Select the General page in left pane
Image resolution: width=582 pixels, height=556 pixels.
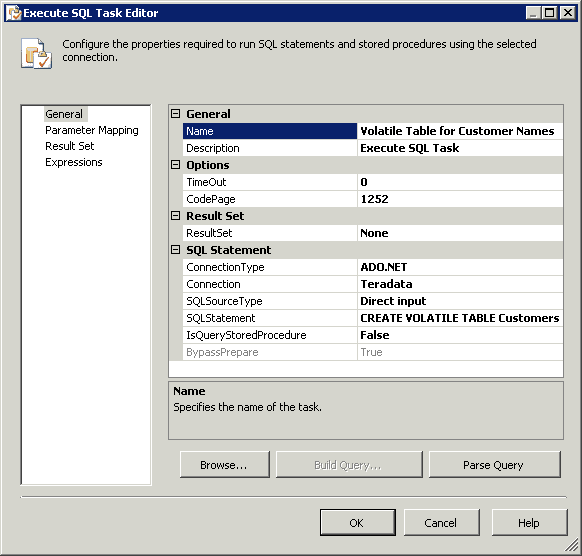click(x=64, y=114)
